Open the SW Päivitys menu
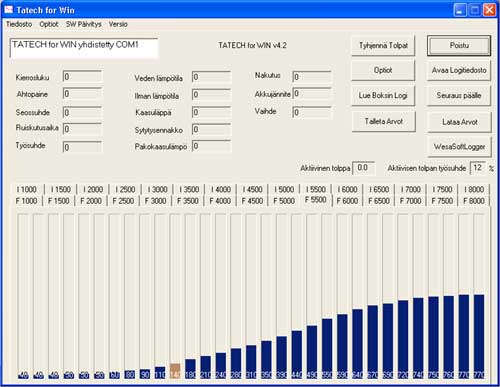 click(x=84, y=24)
